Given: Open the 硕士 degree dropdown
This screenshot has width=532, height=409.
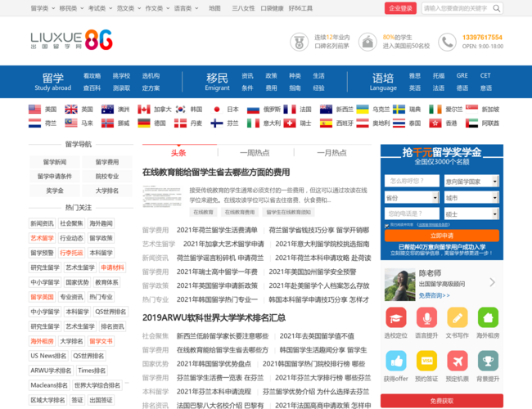Looking at the screenshot, I should 471,213.
